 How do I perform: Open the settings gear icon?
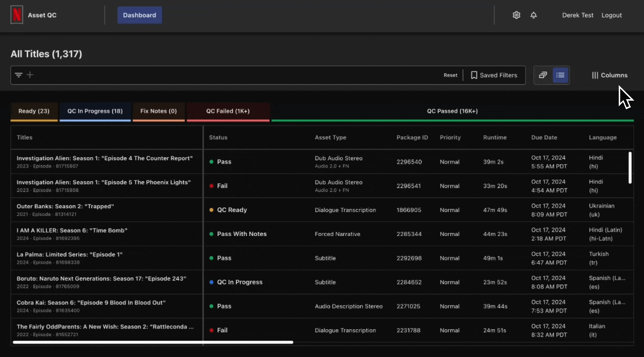516,15
